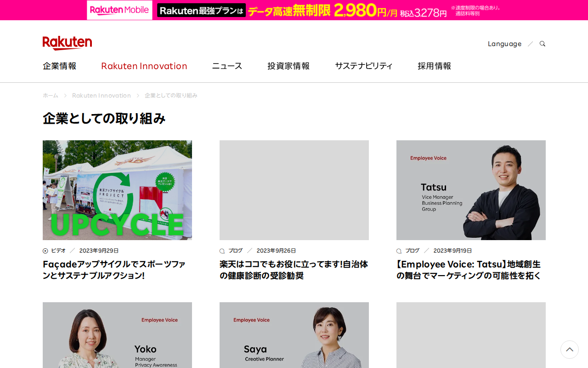Open the サステナビリティ menu
Image resolution: width=588 pixels, height=368 pixels.
click(x=364, y=66)
